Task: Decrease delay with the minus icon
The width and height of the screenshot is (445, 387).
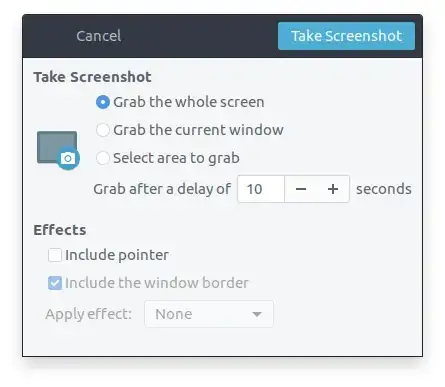Action: (x=301, y=189)
